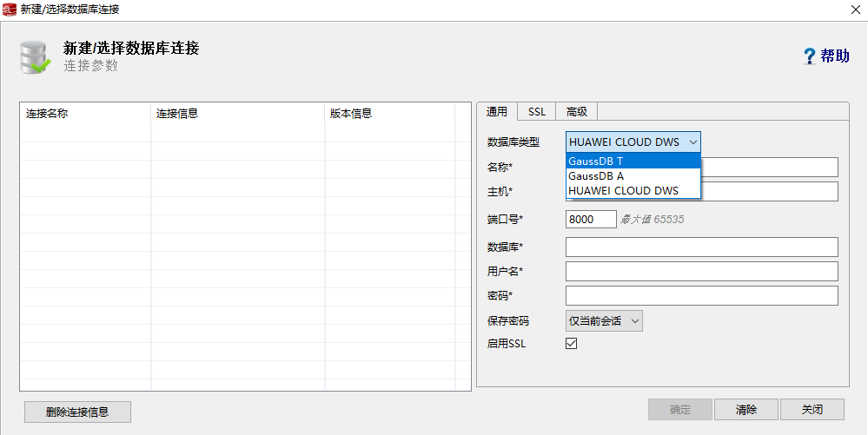The image size is (868, 435).
Task: Click the blue question mark help icon
Action: point(810,56)
